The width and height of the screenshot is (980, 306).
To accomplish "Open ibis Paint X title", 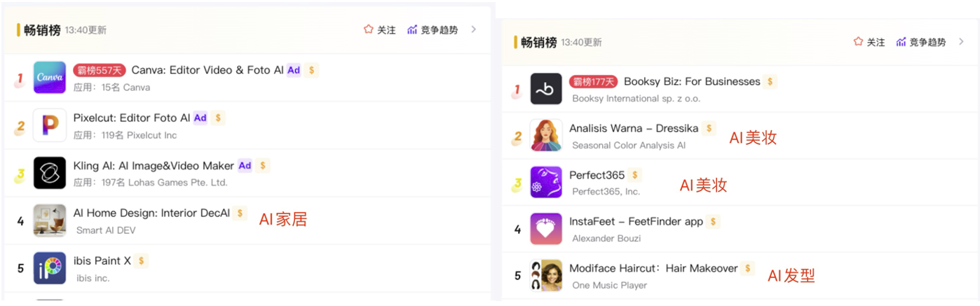I will coord(102,261).
